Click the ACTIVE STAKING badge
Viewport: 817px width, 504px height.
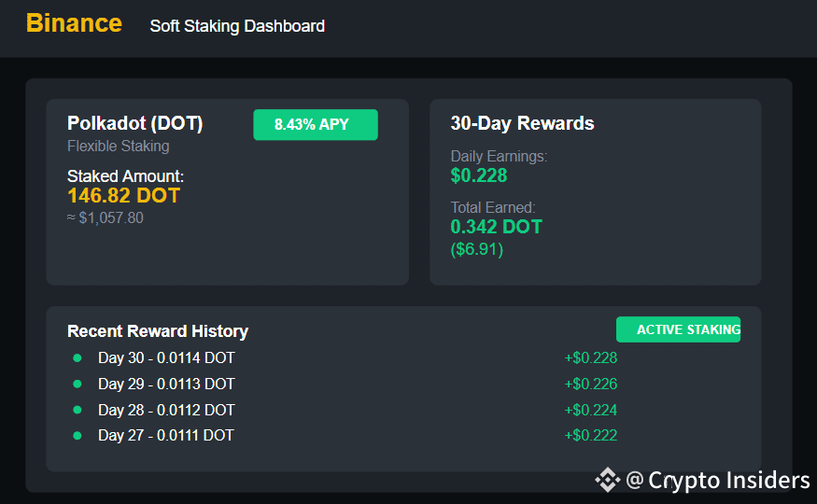[678, 329]
